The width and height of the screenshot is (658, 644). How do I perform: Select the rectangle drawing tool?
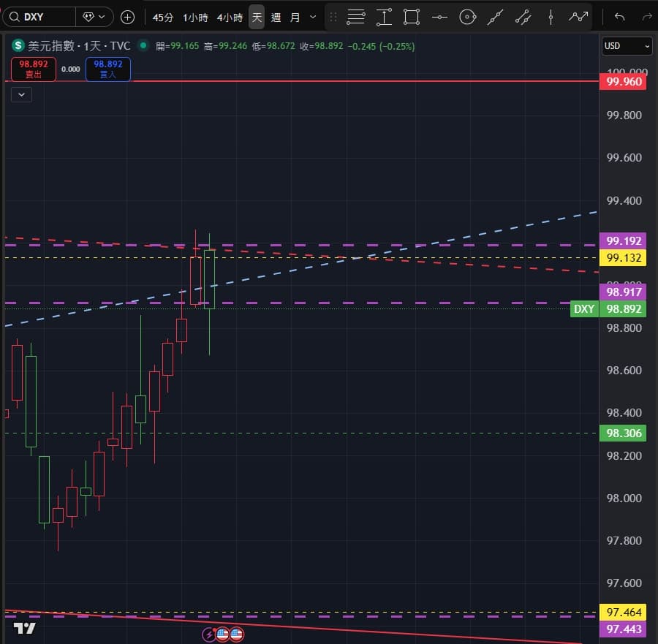411,18
